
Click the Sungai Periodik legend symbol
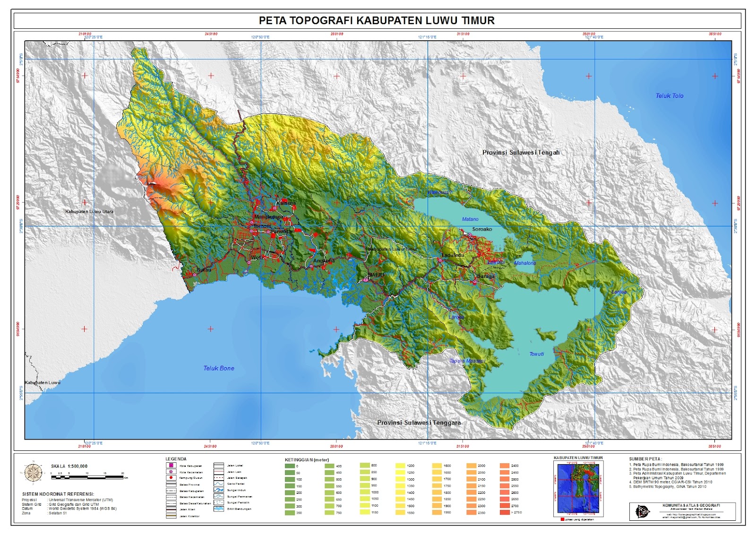(x=218, y=503)
